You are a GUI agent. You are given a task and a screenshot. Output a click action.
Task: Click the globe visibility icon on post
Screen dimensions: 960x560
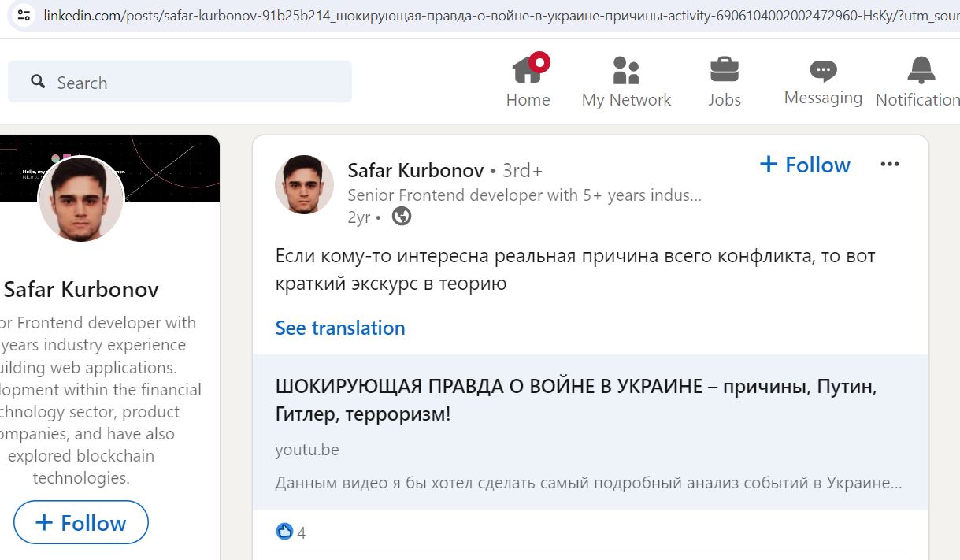tap(402, 216)
